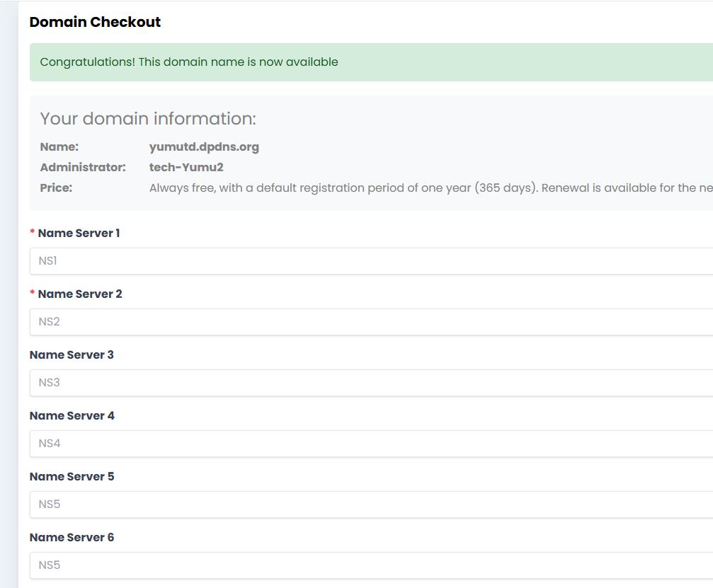The width and height of the screenshot is (713, 588).
Task: Click the 'Name Server 6' label text
Action: point(72,537)
